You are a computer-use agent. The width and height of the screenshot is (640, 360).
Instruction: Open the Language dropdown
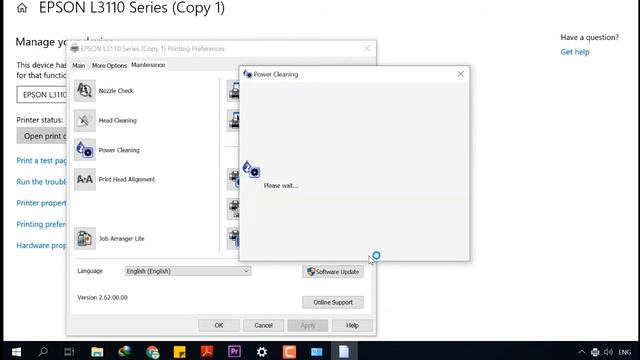click(x=188, y=271)
